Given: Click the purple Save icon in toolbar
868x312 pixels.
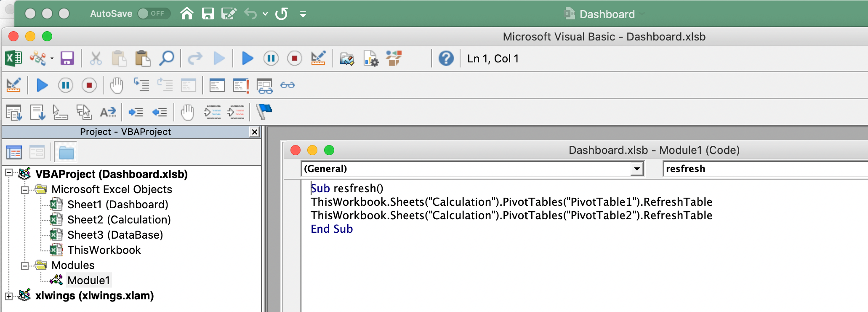Looking at the screenshot, I should (x=67, y=58).
